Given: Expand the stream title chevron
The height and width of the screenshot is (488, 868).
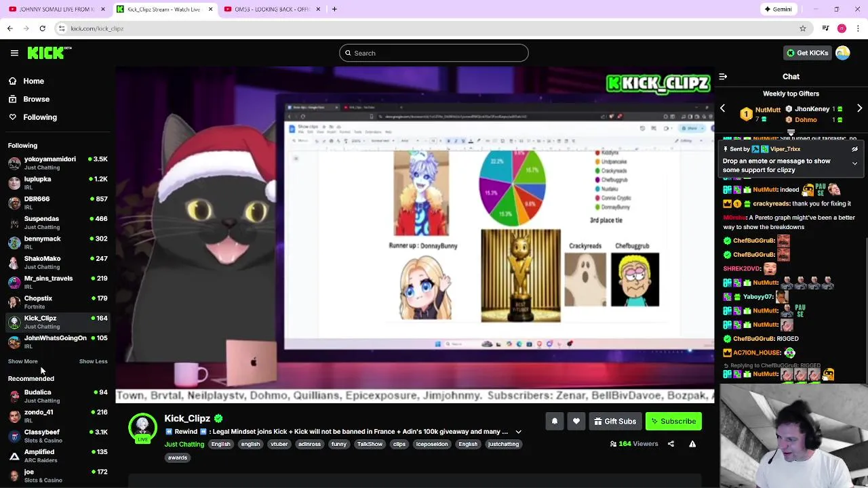Looking at the screenshot, I should point(518,432).
